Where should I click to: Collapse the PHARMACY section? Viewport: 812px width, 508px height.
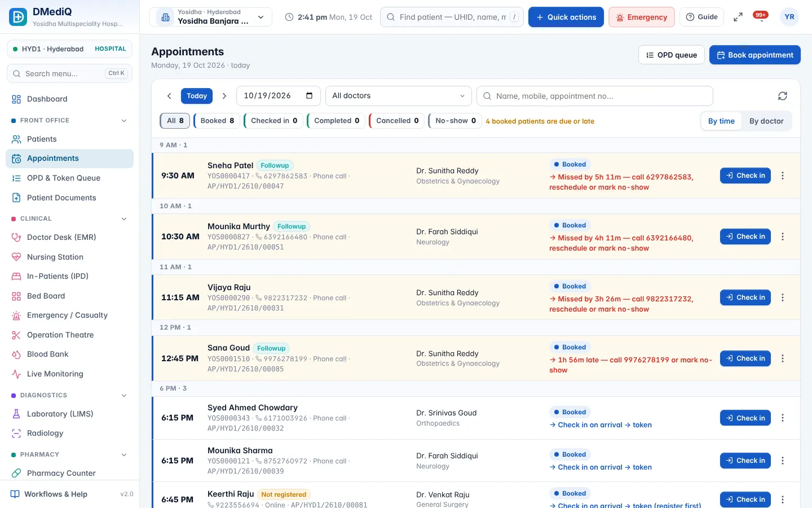124,455
